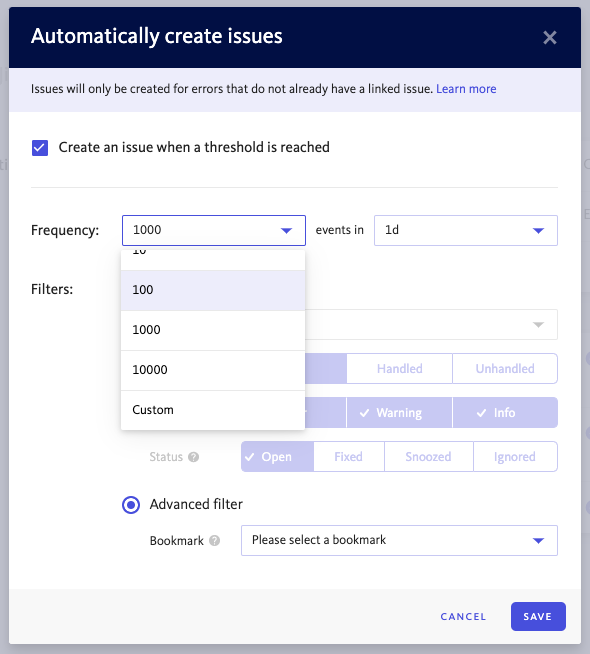Select Custom in the frequency list
This screenshot has width=590, height=654.
coord(213,410)
